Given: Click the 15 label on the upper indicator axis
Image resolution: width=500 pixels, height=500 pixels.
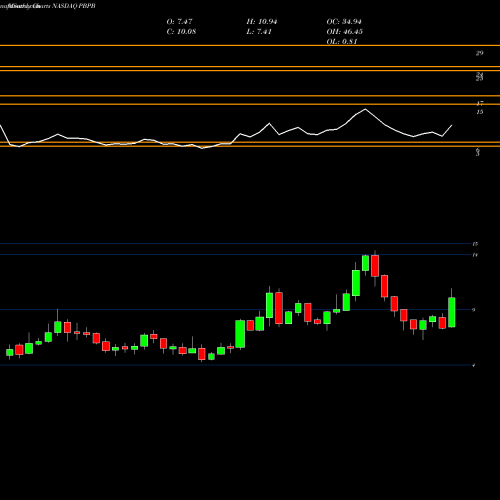Looking at the screenshot, I should 479,112.
